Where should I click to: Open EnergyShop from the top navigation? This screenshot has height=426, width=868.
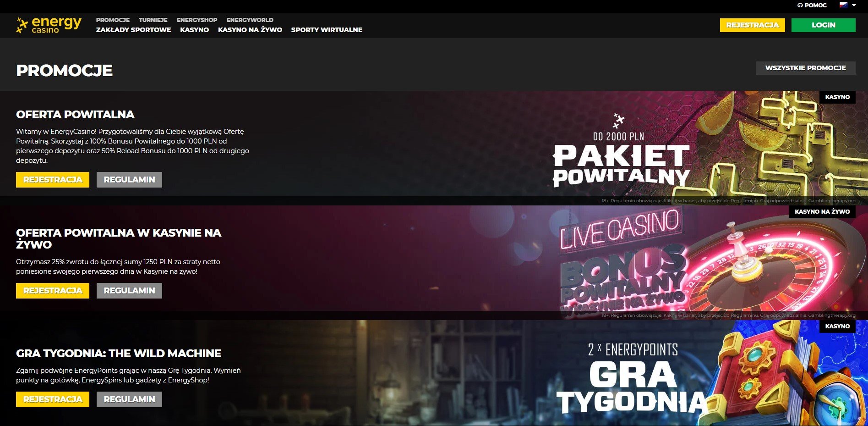tap(197, 20)
